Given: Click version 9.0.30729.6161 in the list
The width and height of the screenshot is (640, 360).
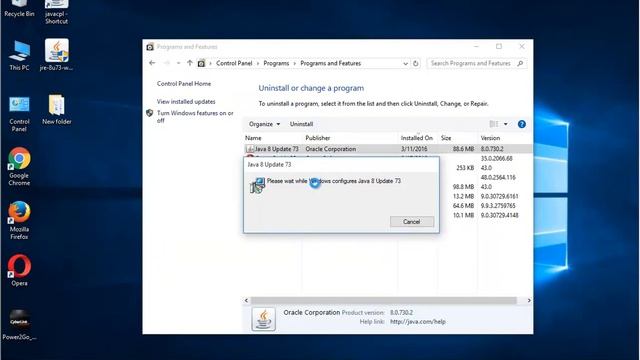Looking at the screenshot, I should (x=500, y=196).
